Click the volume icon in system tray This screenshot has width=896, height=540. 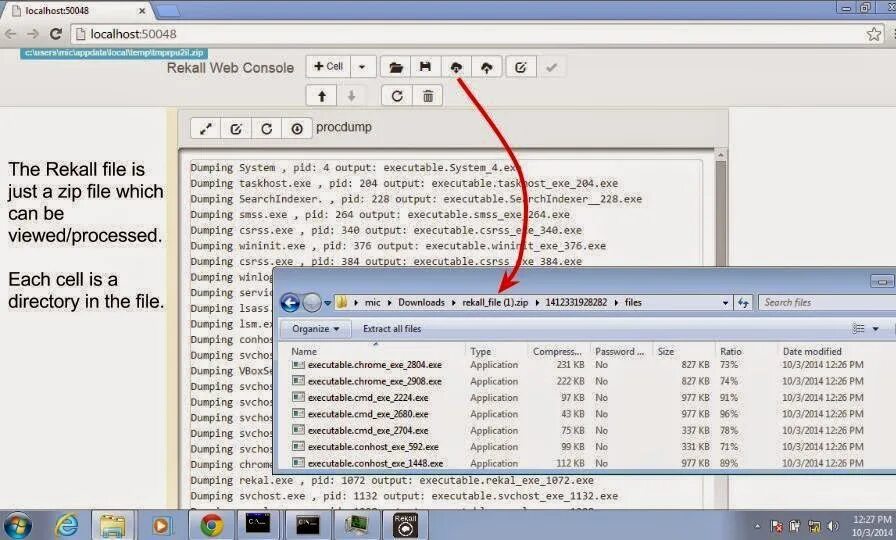[x=833, y=526]
